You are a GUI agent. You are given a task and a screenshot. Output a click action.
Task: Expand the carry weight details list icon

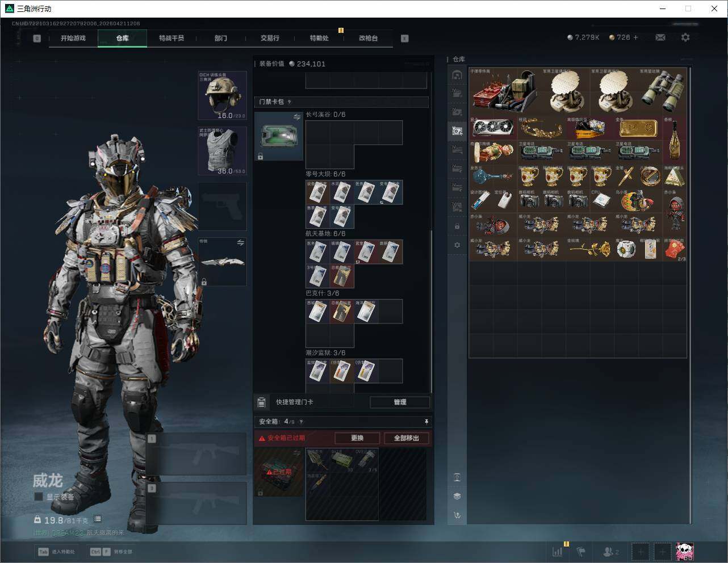pos(98,519)
